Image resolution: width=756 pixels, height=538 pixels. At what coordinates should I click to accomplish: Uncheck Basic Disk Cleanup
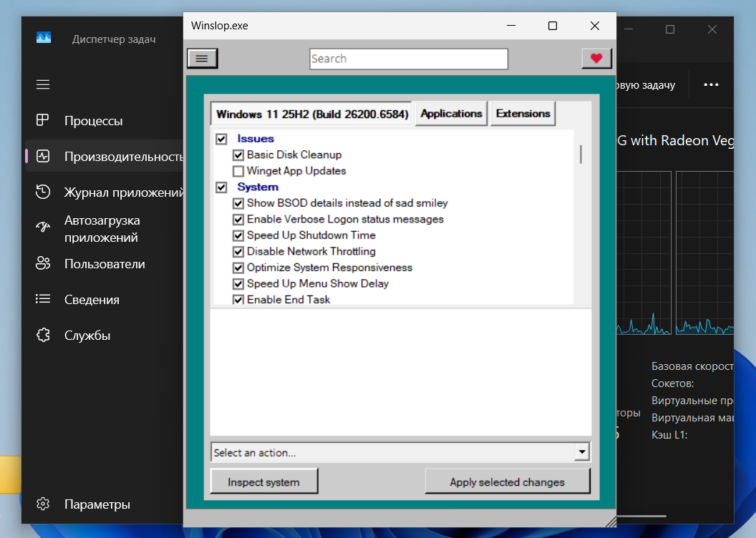pyautogui.click(x=238, y=155)
